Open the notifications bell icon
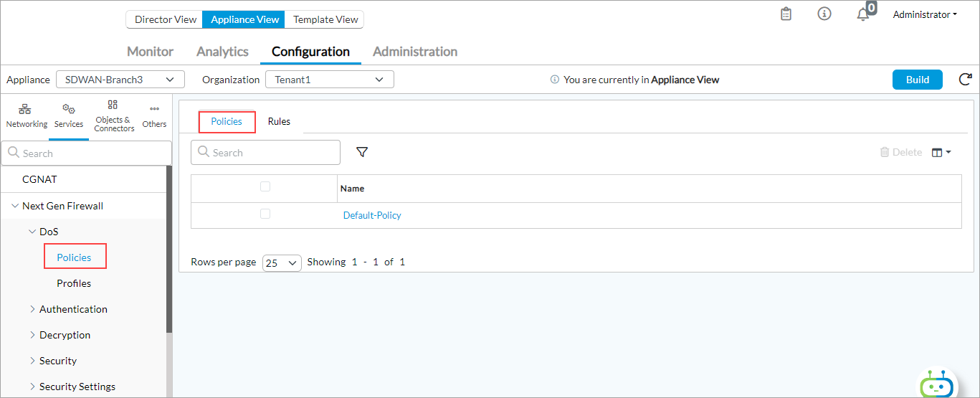This screenshot has width=980, height=398. click(863, 15)
